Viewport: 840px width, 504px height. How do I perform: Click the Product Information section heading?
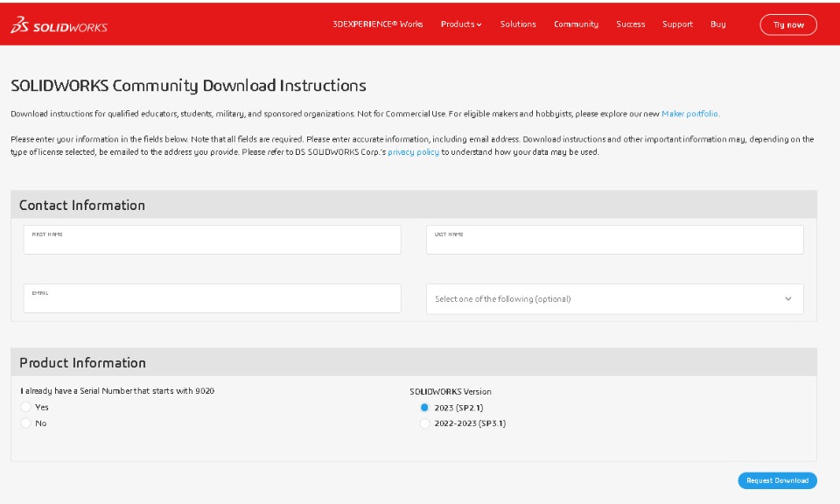tap(82, 362)
